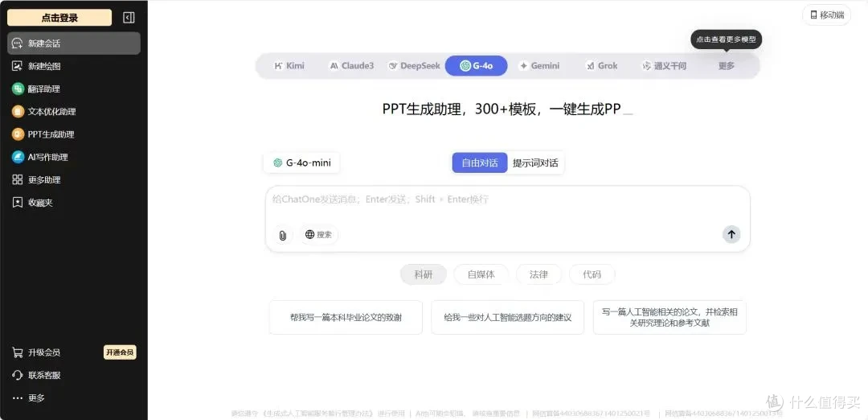Open 更多 models in the model bar
The height and width of the screenshot is (420, 868).
pyautogui.click(x=727, y=65)
